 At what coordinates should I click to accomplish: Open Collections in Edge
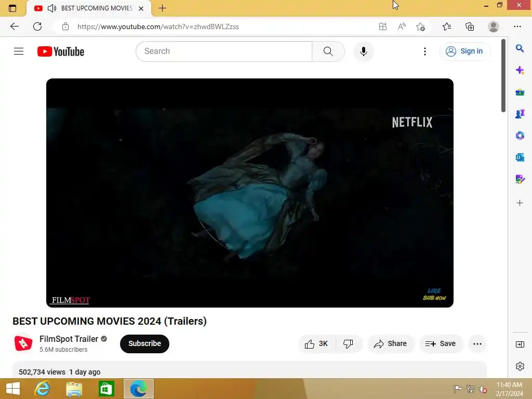click(x=470, y=26)
